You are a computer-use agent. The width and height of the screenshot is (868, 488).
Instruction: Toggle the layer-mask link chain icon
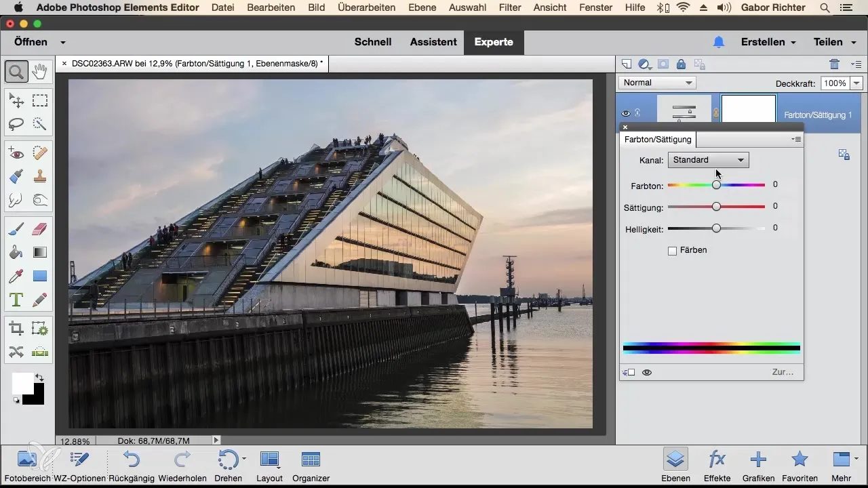pos(715,113)
